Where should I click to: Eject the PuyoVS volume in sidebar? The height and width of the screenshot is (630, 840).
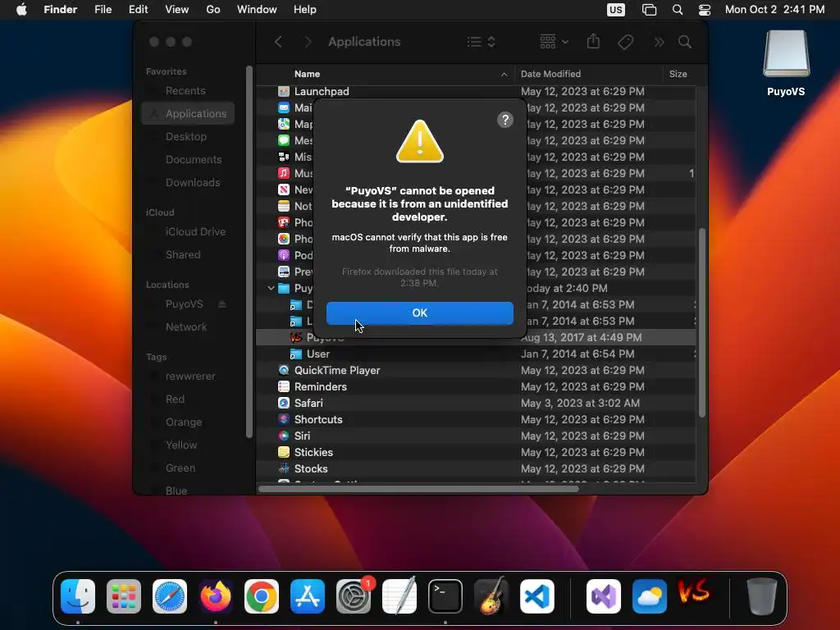[x=221, y=304]
